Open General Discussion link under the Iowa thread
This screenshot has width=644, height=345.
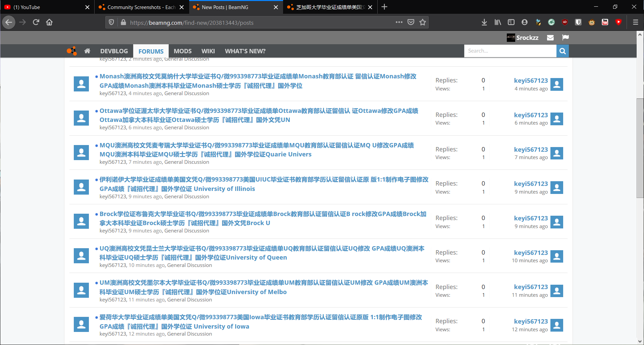tap(190, 334)
